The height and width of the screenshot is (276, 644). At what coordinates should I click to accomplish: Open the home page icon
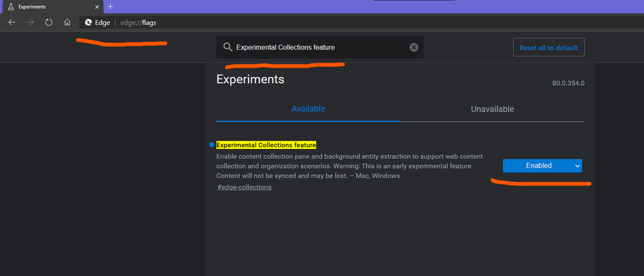pos(67,23)
